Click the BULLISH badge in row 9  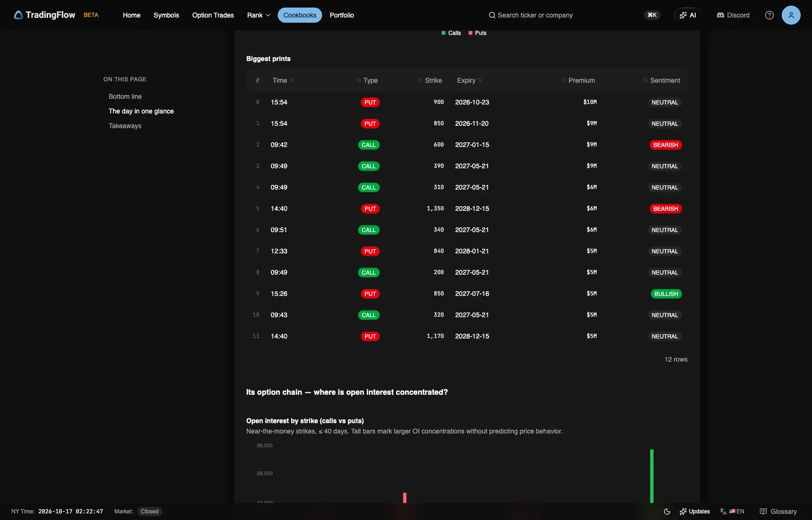click(x=666, y=294)
